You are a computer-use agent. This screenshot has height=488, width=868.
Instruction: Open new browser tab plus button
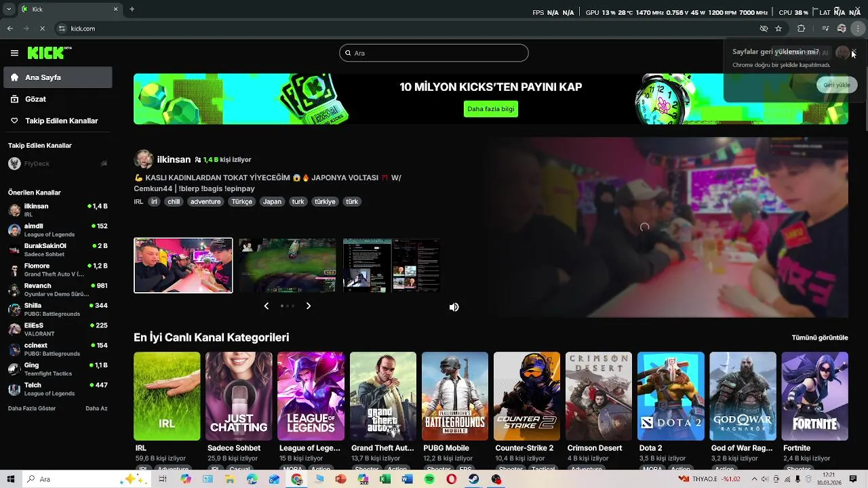(x=132, y=9)
